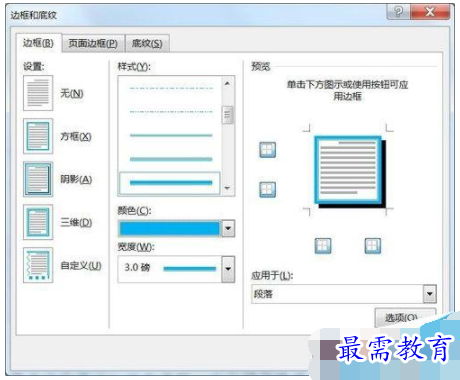Toggle the left border button below preview
This screenshot has height=380, width=460.
(323, 246)
